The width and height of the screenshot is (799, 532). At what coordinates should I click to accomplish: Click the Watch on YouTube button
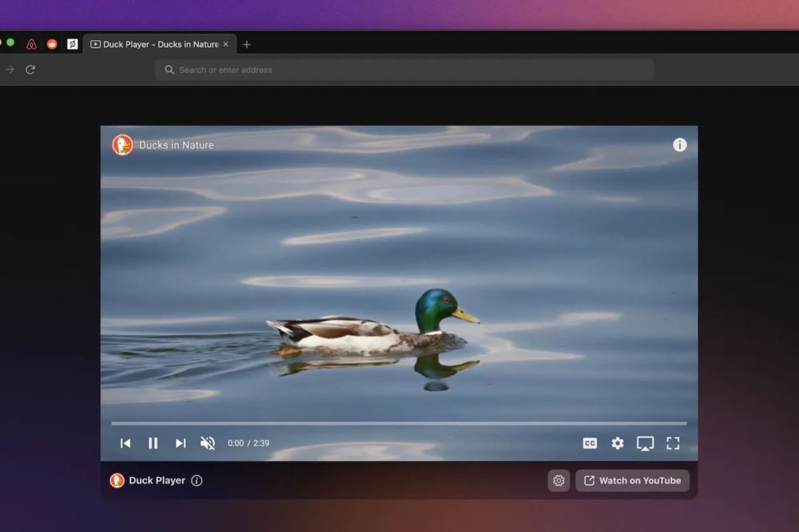[632, 480]
